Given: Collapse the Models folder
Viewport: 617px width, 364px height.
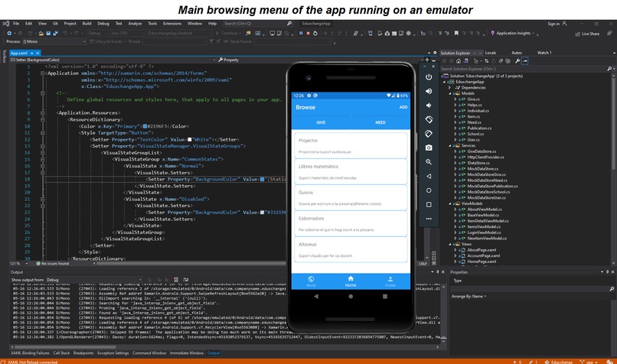Looking at the screenshot, I should [x=450, y=93].
